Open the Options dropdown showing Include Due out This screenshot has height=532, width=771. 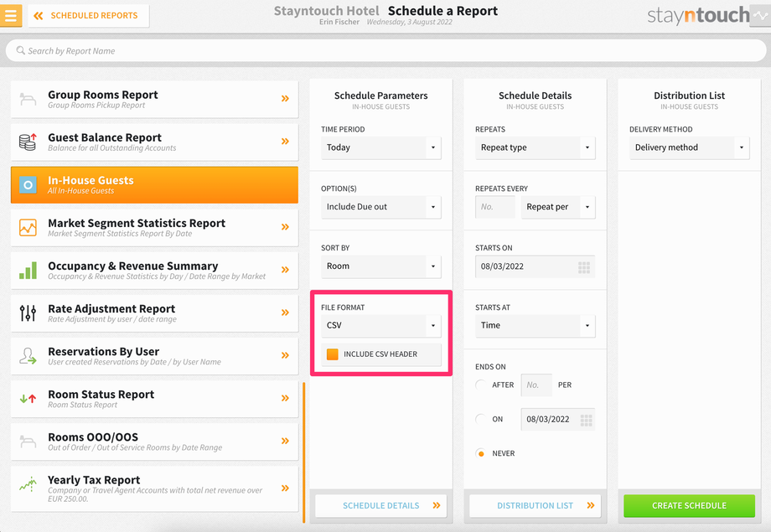click(x=381, y=207)
